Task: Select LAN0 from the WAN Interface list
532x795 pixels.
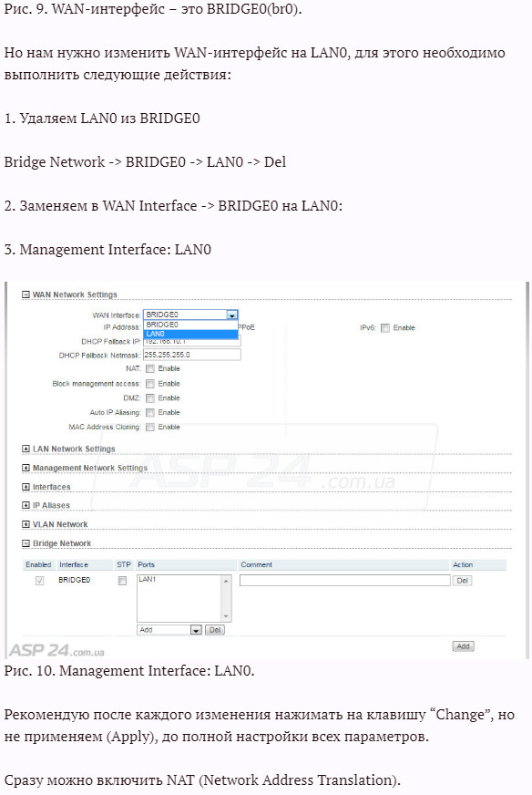Action: pos(190,334)
